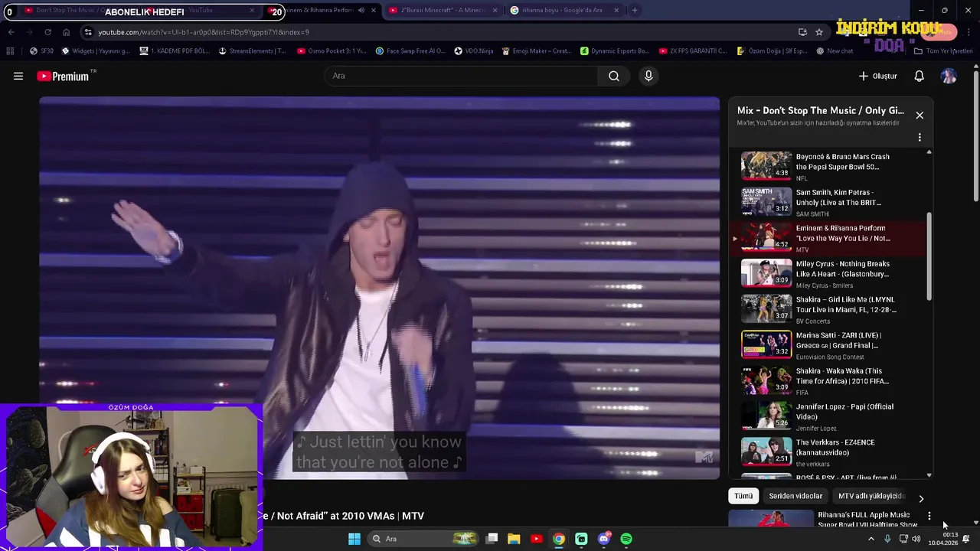Switch to the 'Burası Minecraft' browser tab

coord(444,10)
